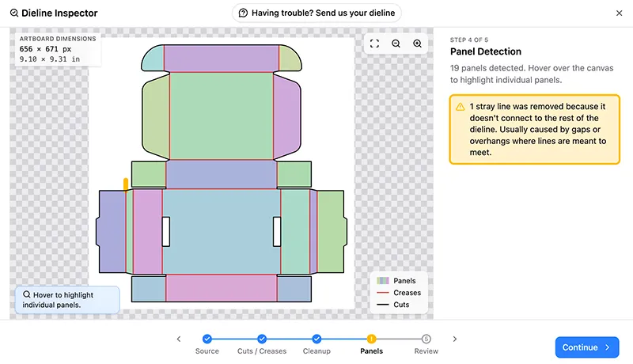The width and height of the screenshot is (633, 364).
Task: Go to the next step arrow
Action: pos(454,339)
